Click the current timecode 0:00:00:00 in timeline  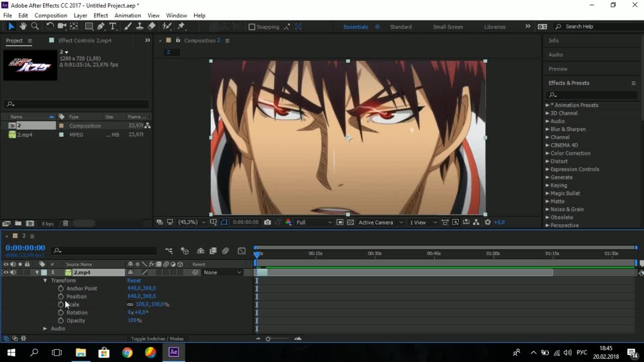tap(25, 248)
